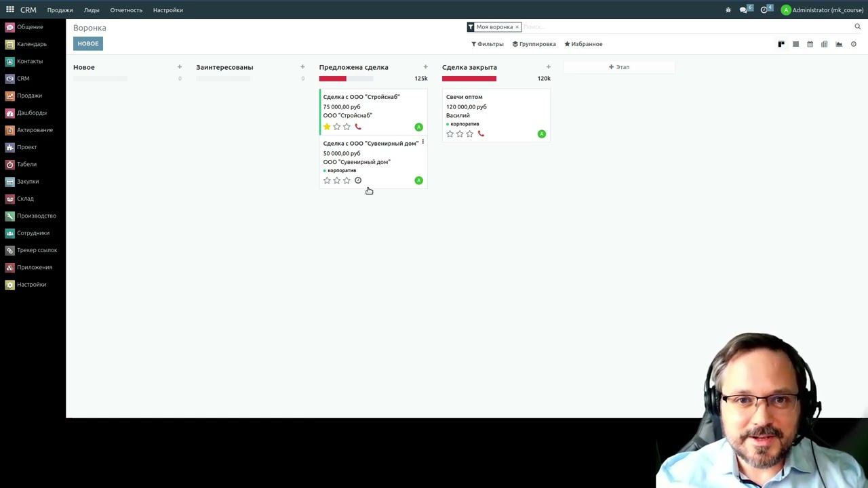Screen dimensions: 868x488
Task: Click the search magnifier icon
Action: tap(857, 26)
